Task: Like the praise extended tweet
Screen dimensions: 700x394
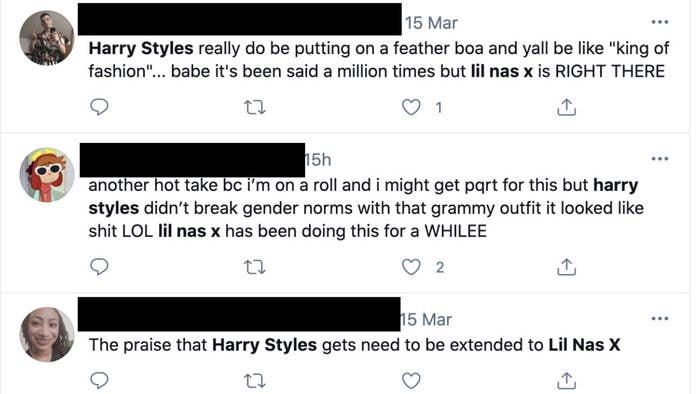Action: (411, 381)
